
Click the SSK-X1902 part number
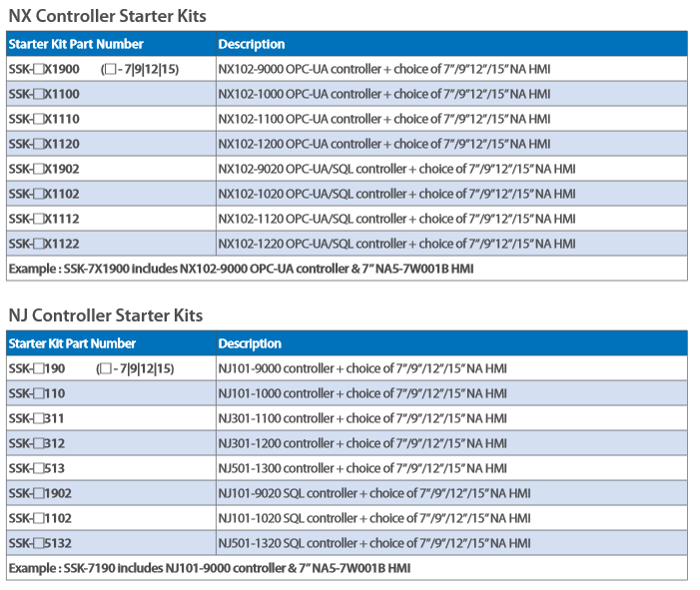[44, 169]
